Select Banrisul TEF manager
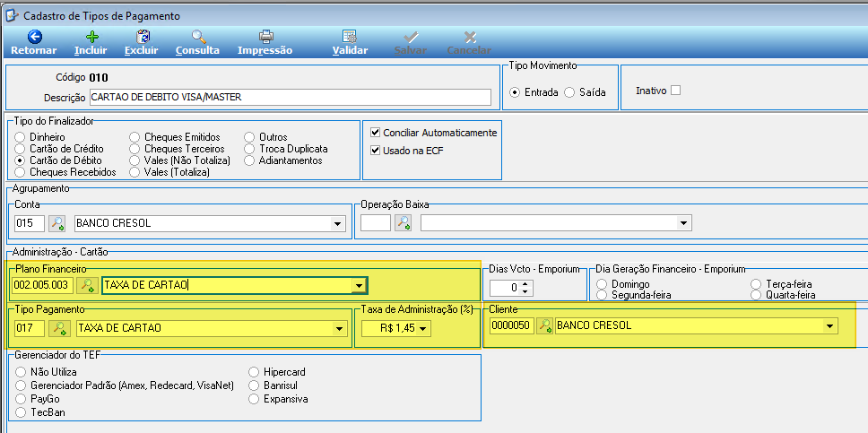This screenshot has width=868, height=433. [254, 385]
